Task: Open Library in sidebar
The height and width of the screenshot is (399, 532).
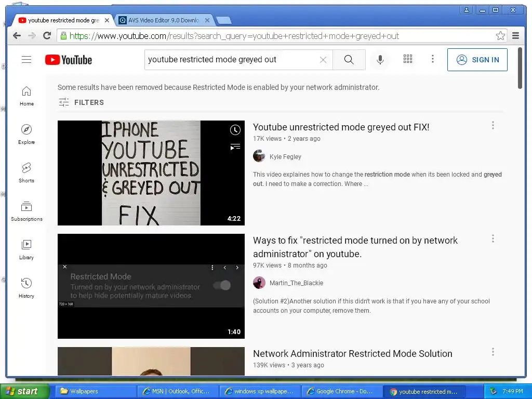Action: point(26,250)
